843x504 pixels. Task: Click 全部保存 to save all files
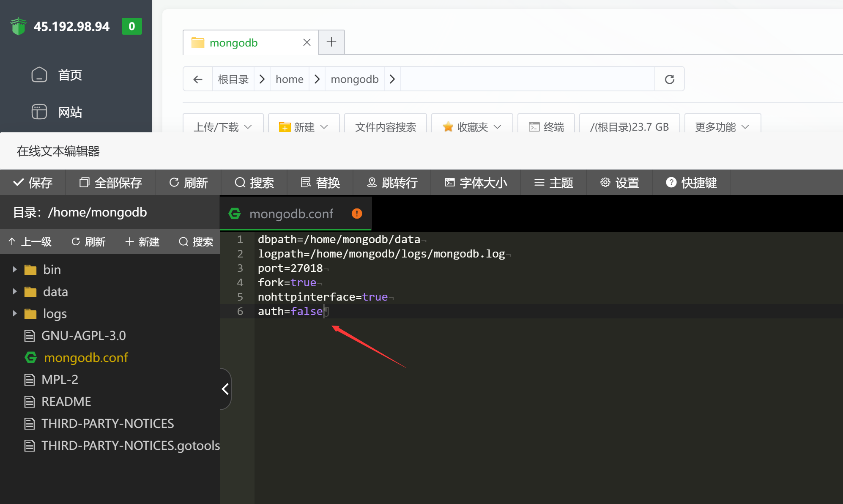click(111, 183)
